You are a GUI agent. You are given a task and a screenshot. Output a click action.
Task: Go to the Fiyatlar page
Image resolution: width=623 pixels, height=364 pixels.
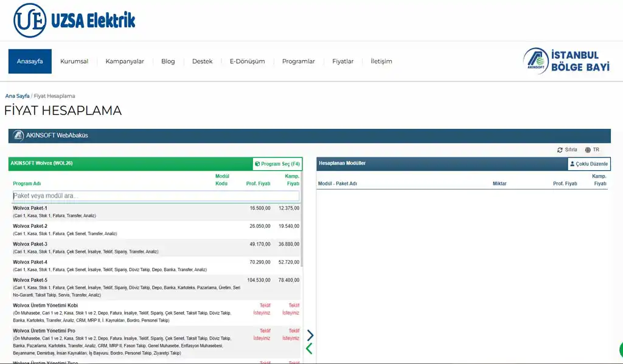click(343, 61)
